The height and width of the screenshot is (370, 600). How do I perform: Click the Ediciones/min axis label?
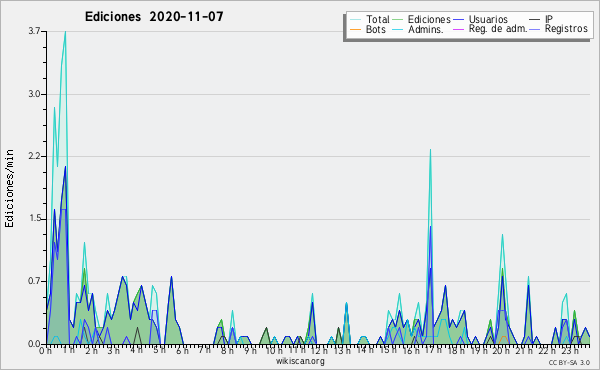point(9,188)
